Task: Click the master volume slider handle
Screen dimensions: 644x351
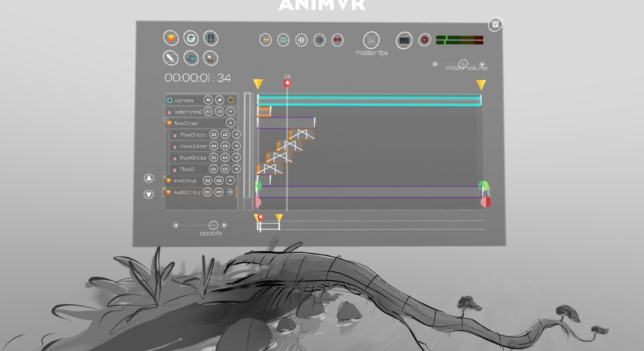Action: coord(463,64)
